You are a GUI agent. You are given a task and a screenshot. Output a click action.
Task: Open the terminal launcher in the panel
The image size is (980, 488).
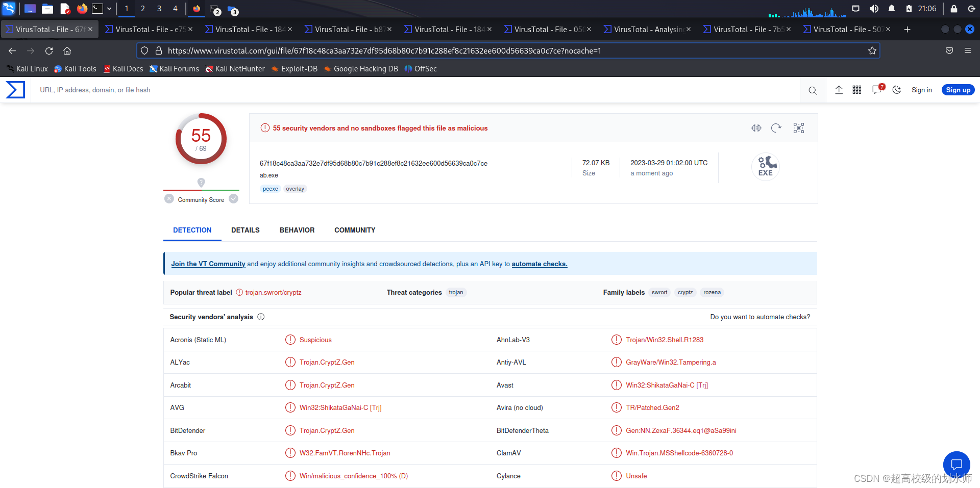[x=97, y=8]
